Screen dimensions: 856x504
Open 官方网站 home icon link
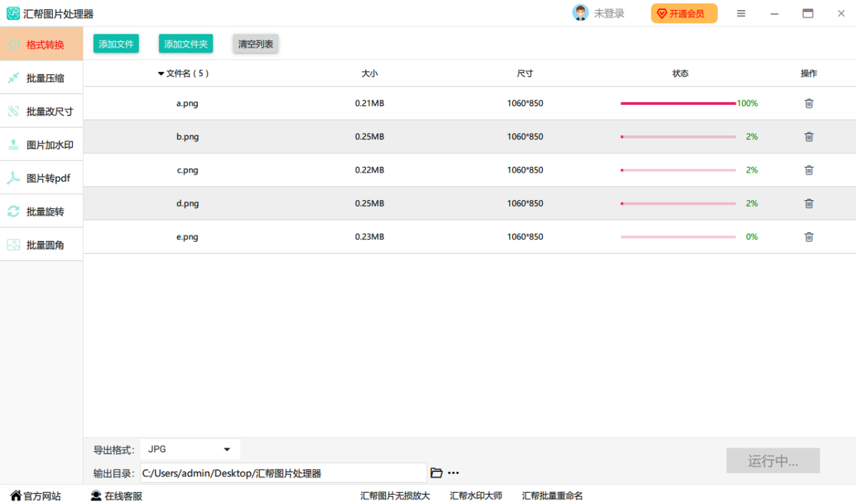coord(35,495)
